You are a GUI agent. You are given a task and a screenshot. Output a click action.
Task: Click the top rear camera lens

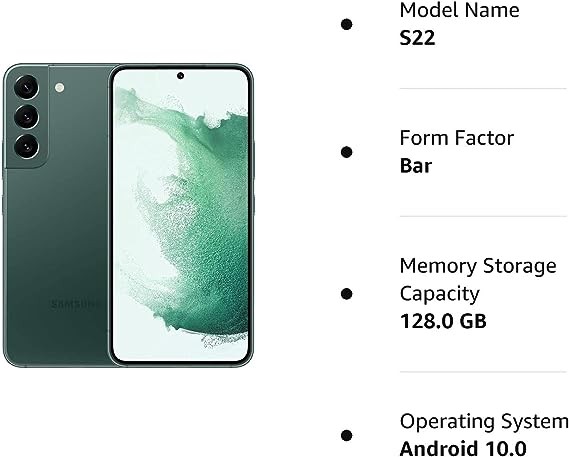26,87
